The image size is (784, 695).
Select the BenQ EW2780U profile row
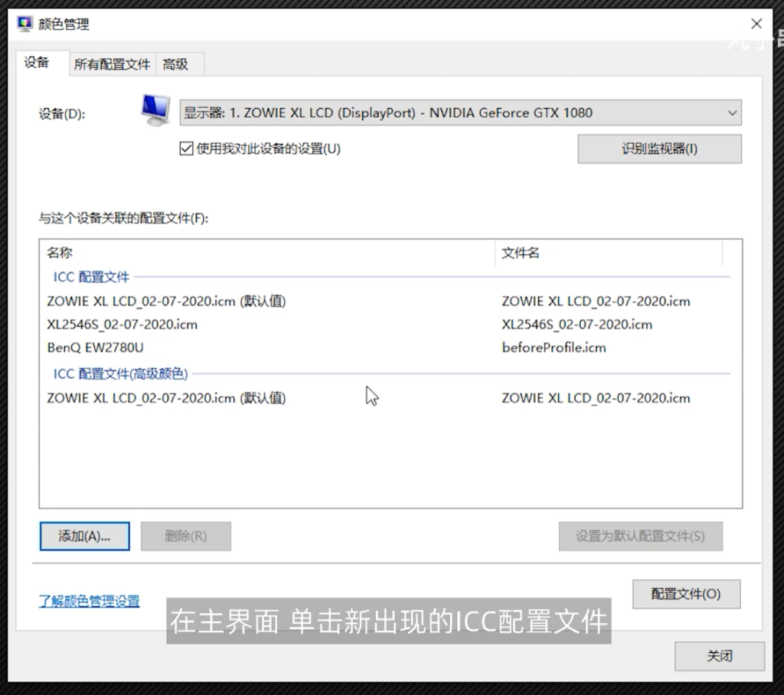pyautogui.click(x=96, y=347)
